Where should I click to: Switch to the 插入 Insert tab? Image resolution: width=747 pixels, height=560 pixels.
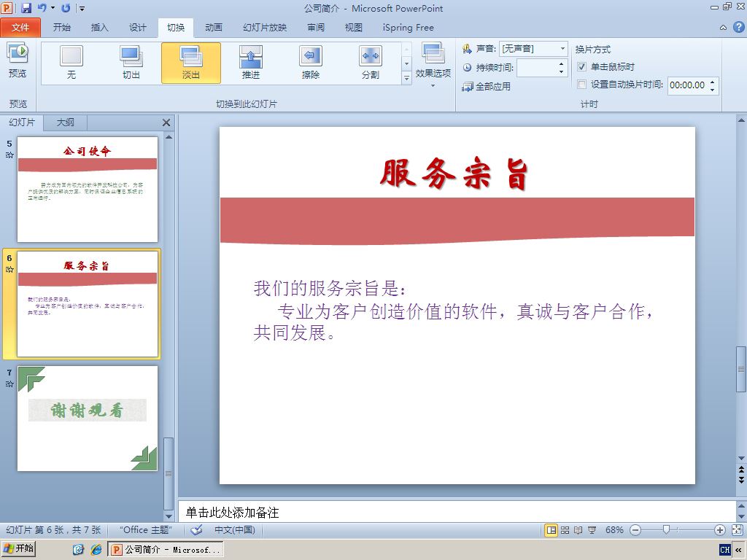coord(99,28)
